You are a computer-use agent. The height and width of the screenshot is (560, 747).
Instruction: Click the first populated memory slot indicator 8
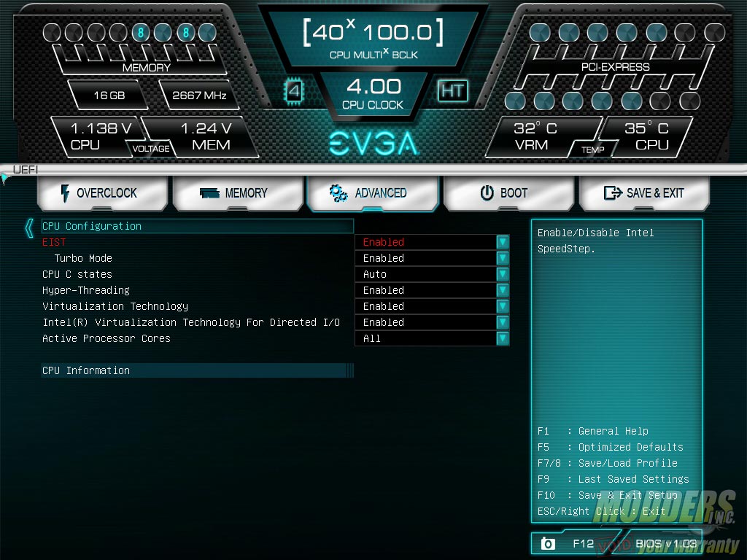[x=141, y=32]
